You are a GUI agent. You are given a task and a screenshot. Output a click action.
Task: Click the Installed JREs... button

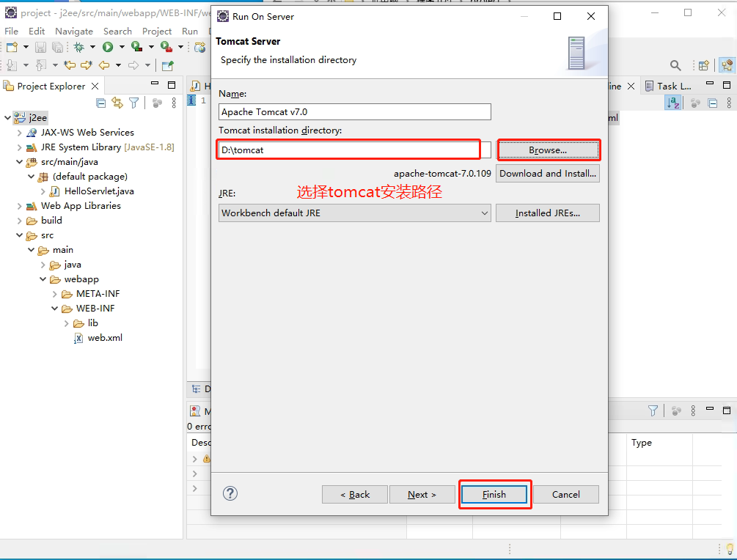[x=548, y=213]
